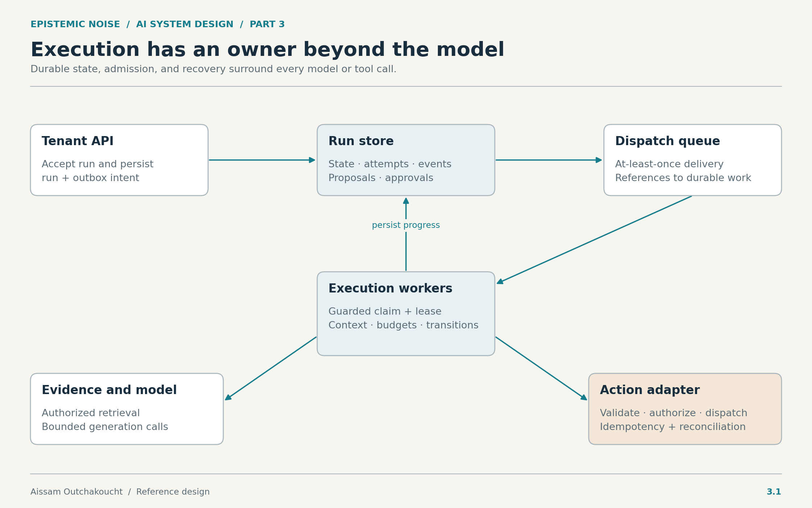This screenshot has width=812, height=508.
Task: Click 'Validate · authorize · dispatch' text
Action: (674, 413)
